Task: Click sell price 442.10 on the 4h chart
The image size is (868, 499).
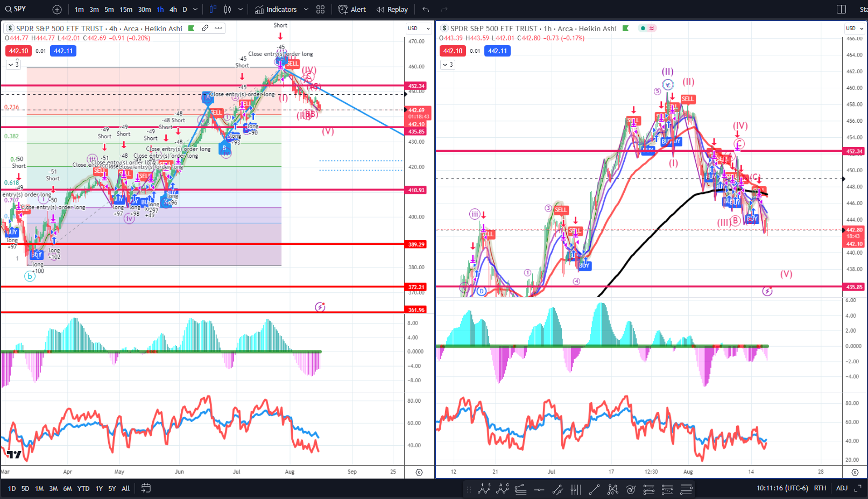Action: click(19, 51)
